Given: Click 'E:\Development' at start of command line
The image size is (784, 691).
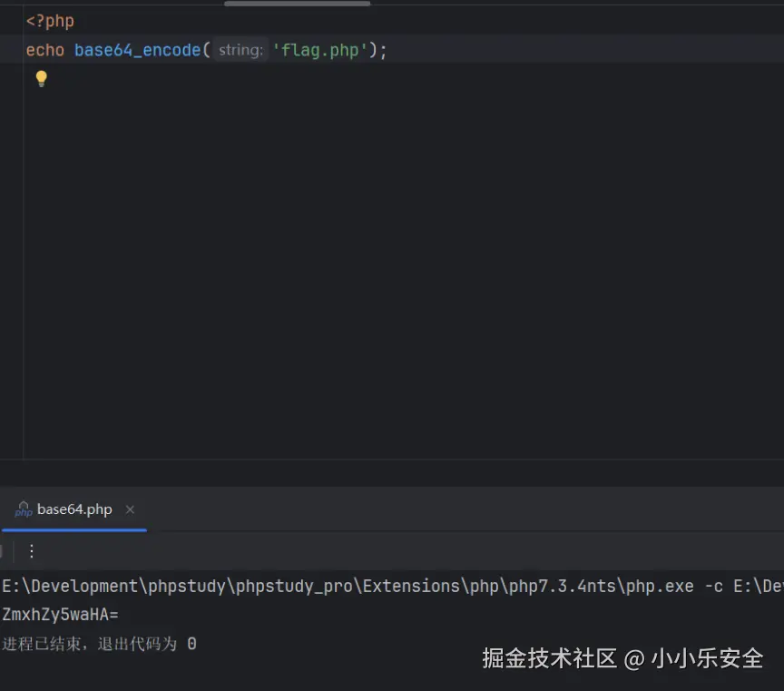Looking at the screenshot, I should coord(70,587).
